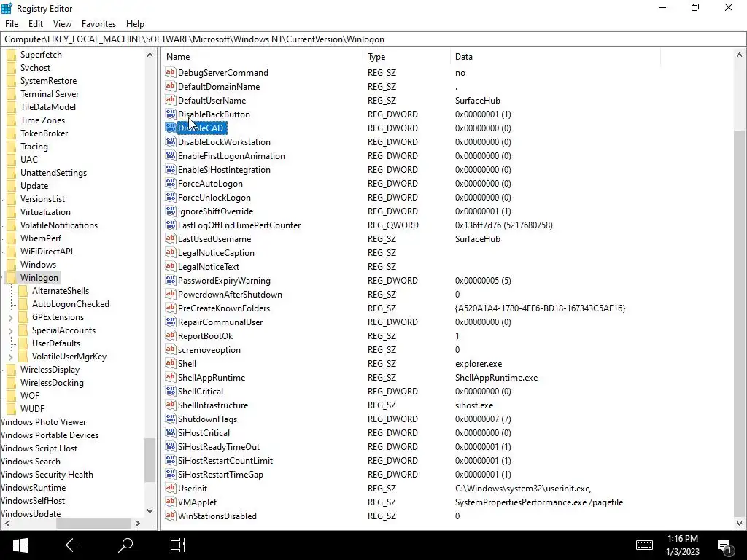This screenshot has height=560, width=747.
Task: Click the ShutdownFlags DWORD icon
Action: click(171, 419)
